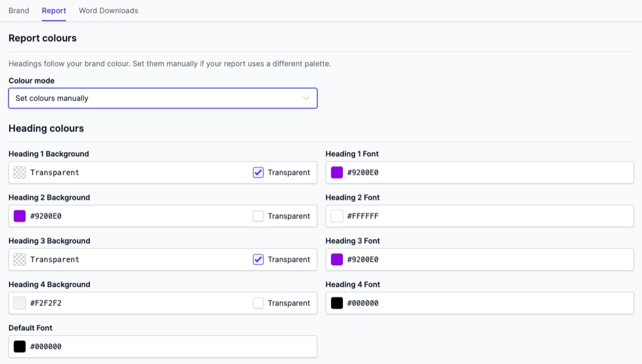Click Default Font black colour swatch
Image resolution: width=642 pixels, height=364 pixels.
pos(20,346)
